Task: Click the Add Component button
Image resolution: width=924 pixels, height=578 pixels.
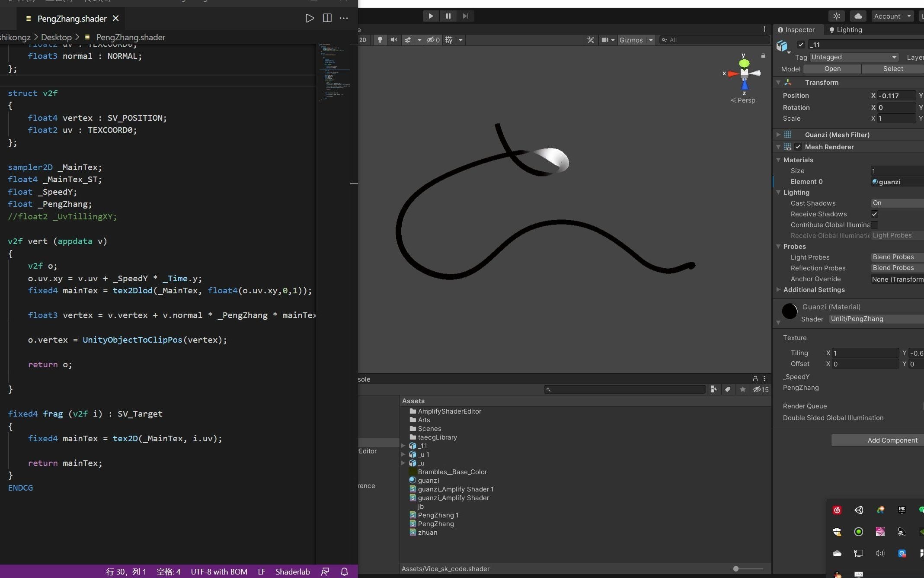Action: [892, 440]
